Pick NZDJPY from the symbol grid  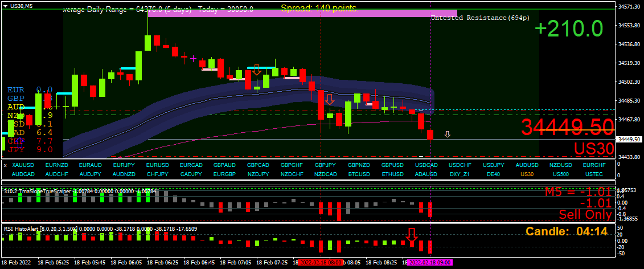pyautogui.click(x=259, y=174)
